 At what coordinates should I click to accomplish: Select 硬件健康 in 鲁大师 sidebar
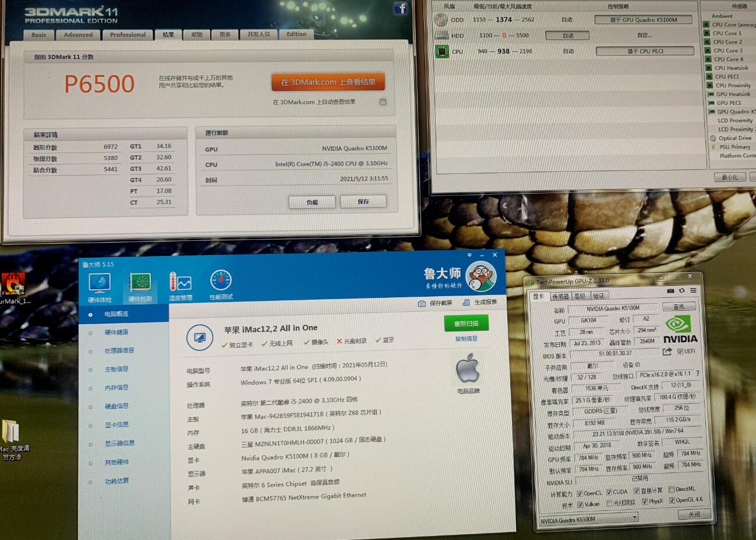[x=116, y=332]
